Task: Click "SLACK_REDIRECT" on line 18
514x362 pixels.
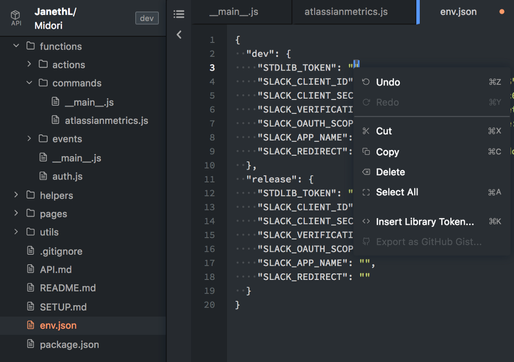Action: pyautogui.click(x=302, y=277)
